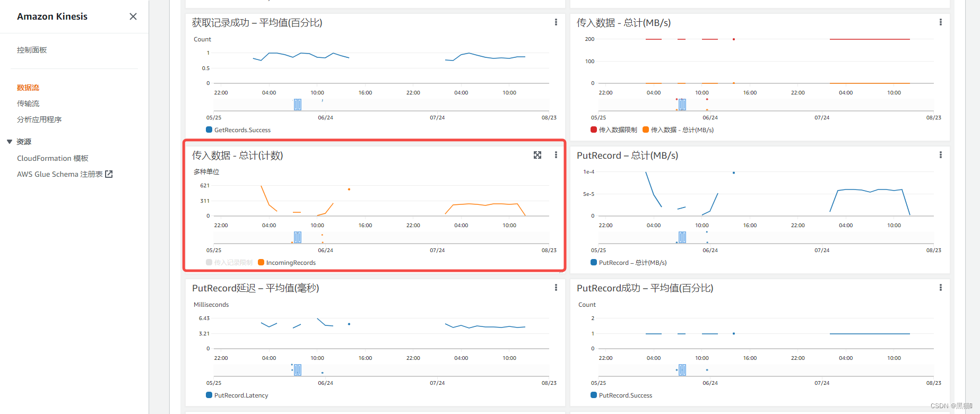Toggle 传入数据 - 总计(MB/s) orange legend series

[x=678, y=130]
